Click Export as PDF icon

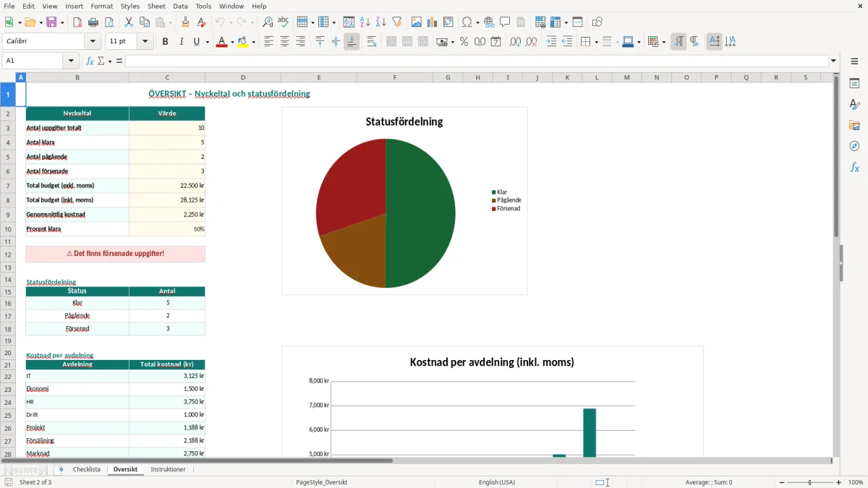77,22
